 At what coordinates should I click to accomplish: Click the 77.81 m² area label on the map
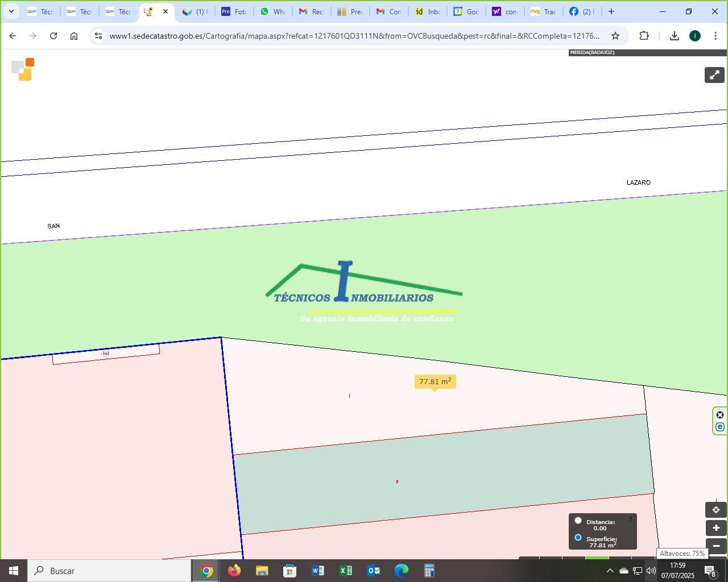coord(435,382)
